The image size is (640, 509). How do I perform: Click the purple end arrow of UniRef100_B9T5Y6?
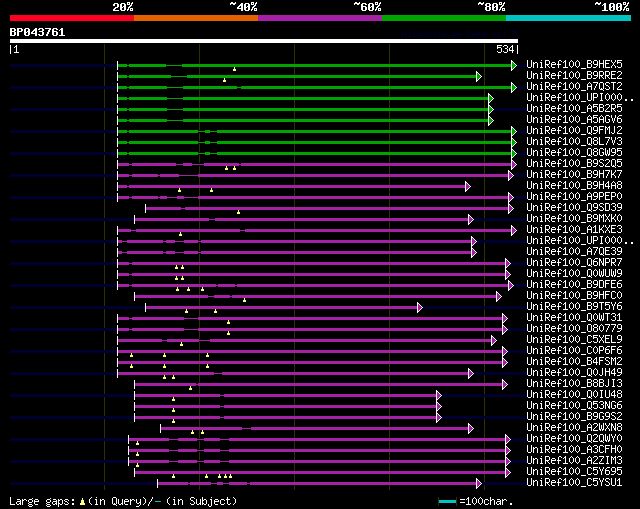[x=420, y=308]
